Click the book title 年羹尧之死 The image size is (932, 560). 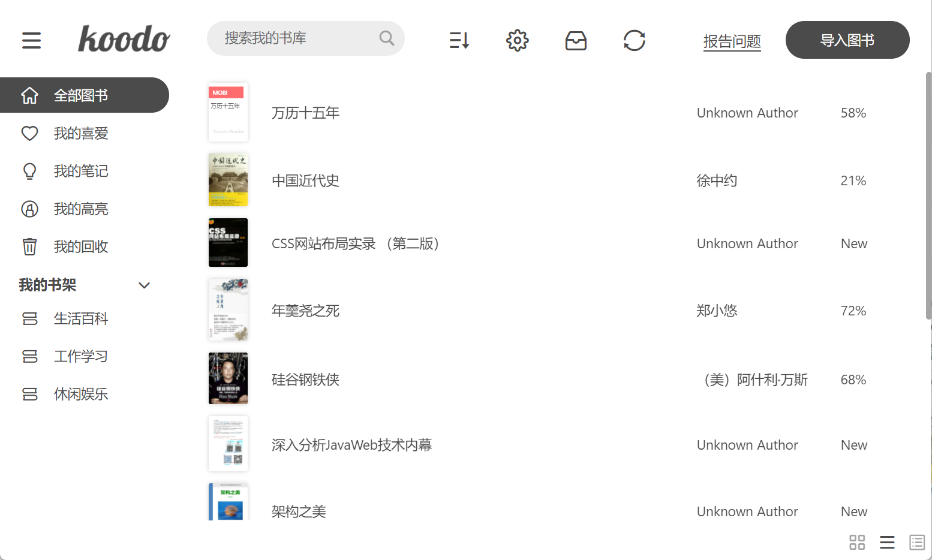(305, 311)
